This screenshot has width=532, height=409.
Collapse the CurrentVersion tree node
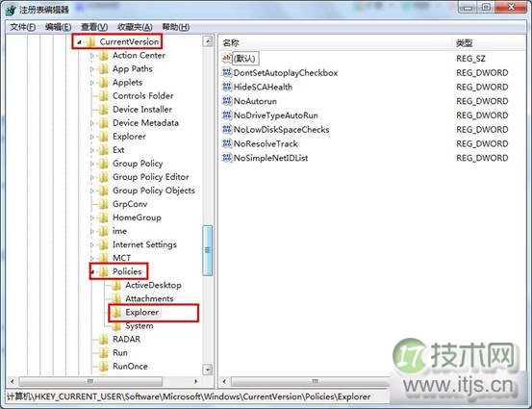tap(79, 42)
